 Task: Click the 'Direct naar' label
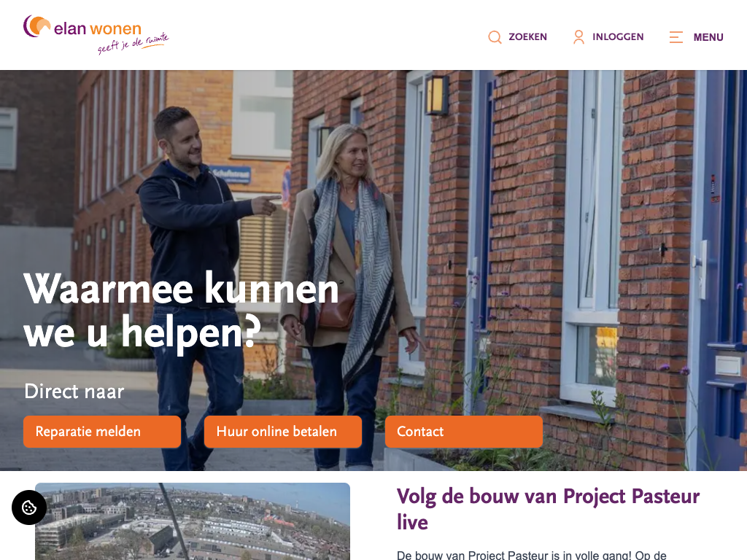74,392
